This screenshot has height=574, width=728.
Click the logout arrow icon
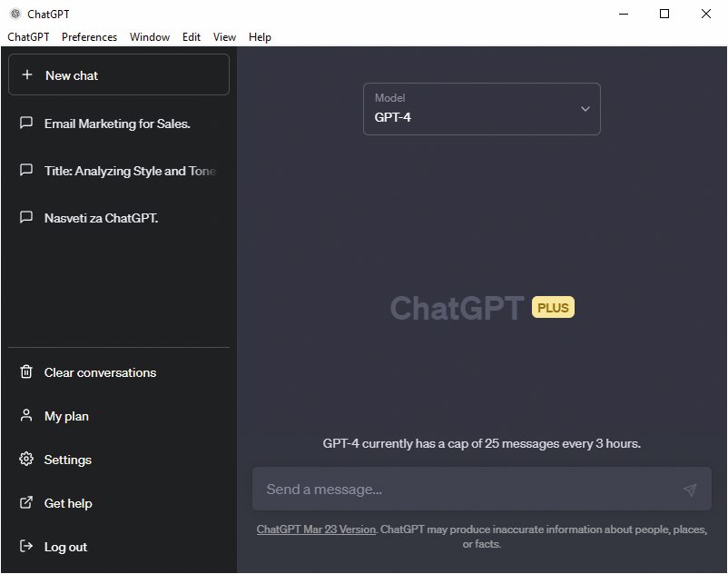26,546
